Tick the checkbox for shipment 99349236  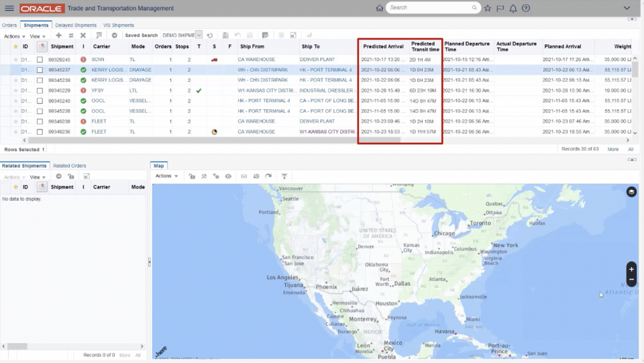(40, 132)
